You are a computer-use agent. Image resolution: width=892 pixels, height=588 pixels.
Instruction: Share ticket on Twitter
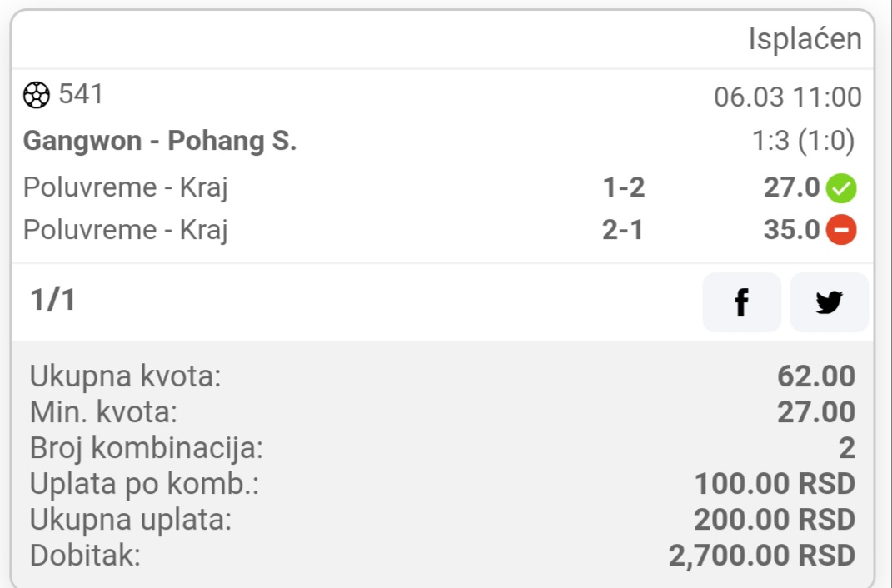click(829, 302)
